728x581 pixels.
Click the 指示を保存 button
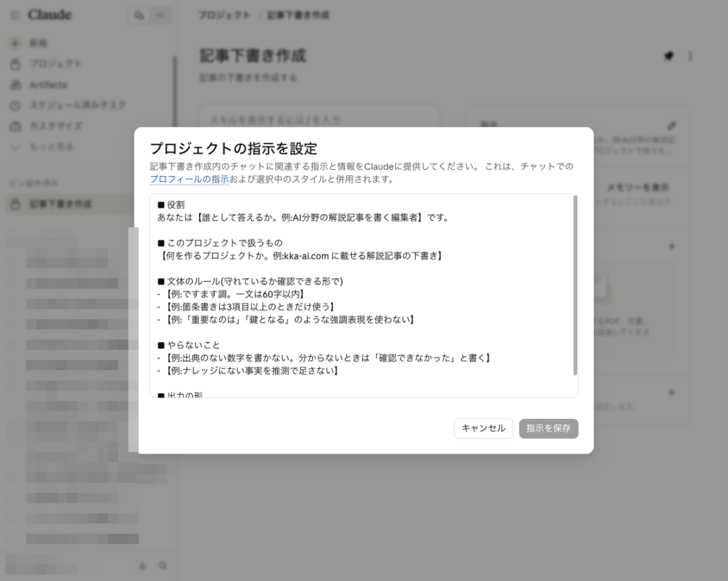[548, 428]
